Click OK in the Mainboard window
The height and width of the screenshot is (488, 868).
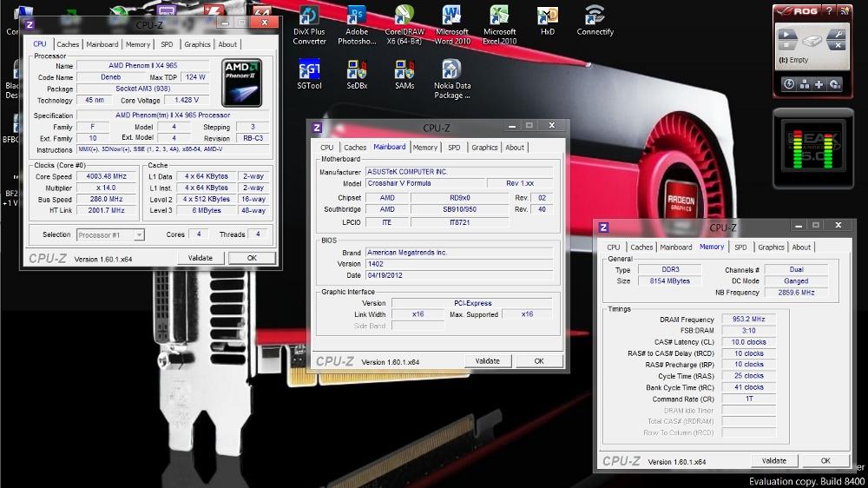(x=539, y=361)
